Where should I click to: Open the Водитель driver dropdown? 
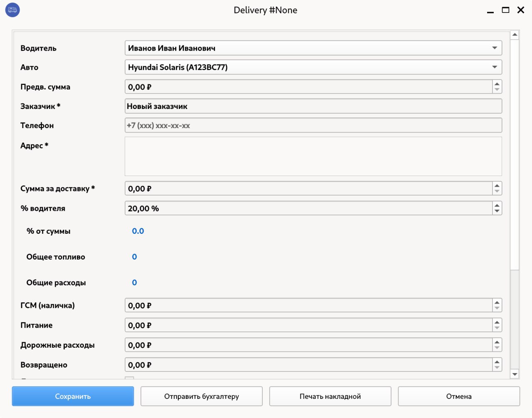(x=494, y=48)
